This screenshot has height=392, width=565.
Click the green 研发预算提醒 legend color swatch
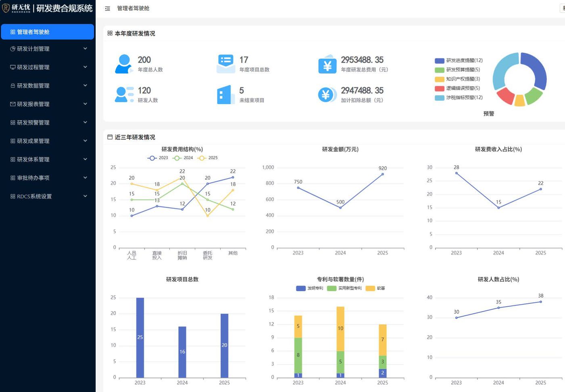439,70
